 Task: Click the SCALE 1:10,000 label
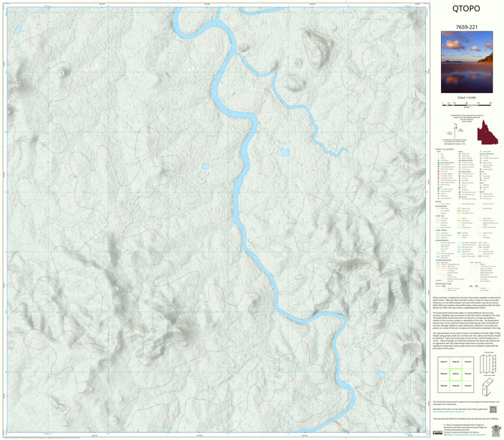[467, 98]
